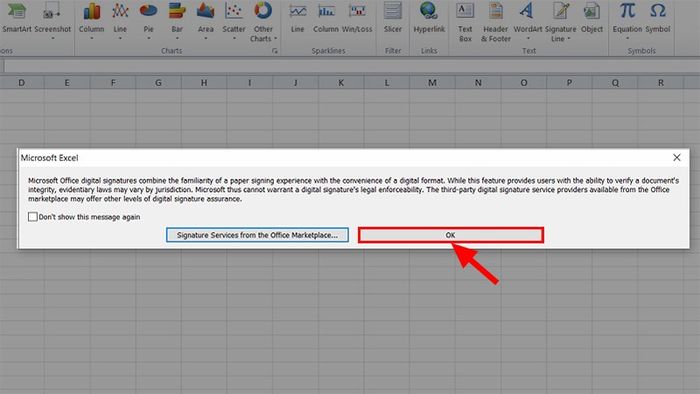Insert a Win/Loss sparkline
This screenshot has height=394, width=700.
[x=357, y=18]
